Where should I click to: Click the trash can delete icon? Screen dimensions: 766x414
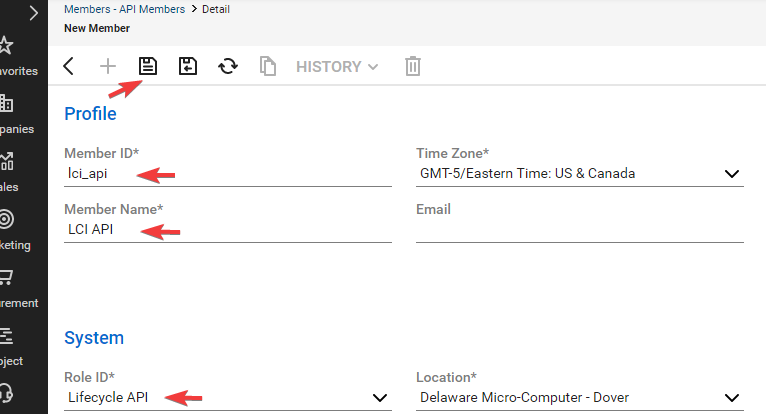tap(412, 67)
